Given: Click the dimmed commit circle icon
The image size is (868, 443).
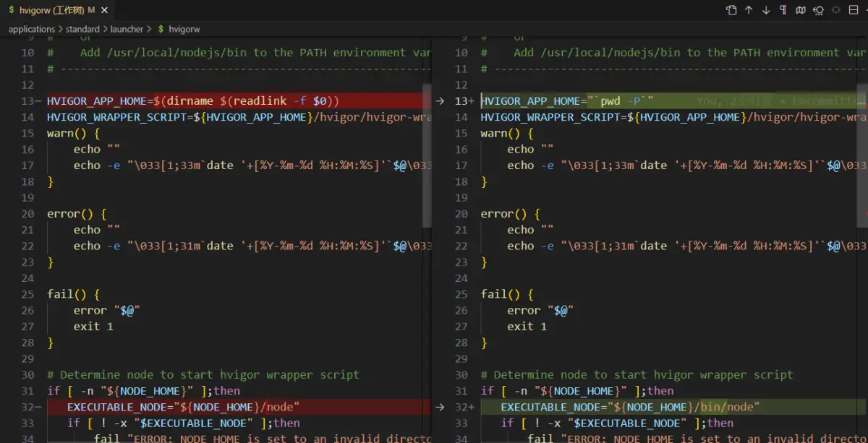Looking at the screenshot, I should [836, 10].
